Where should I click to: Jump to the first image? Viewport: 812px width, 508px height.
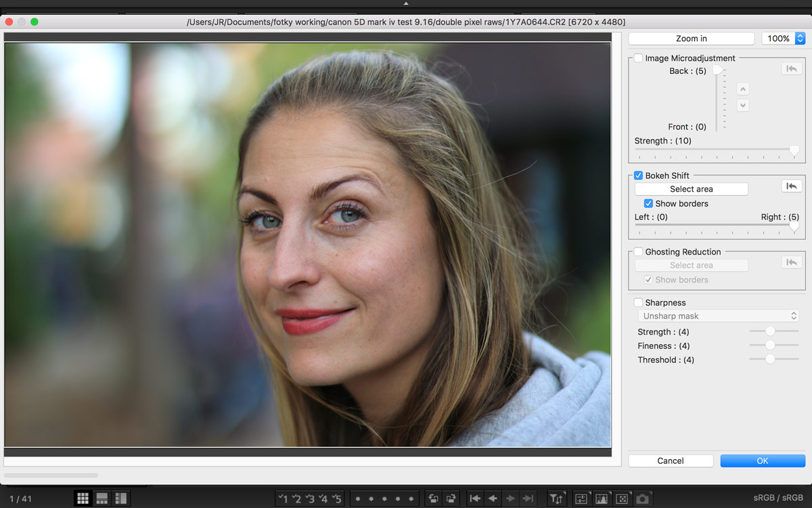click(475, 499)
